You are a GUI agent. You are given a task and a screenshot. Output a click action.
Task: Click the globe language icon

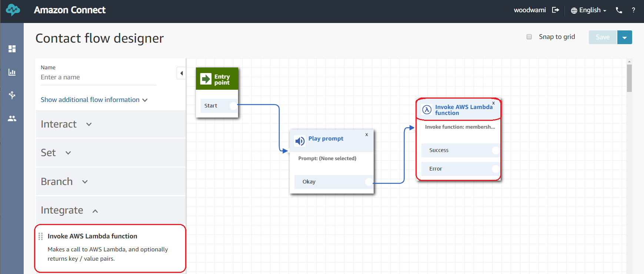(574, 10)
